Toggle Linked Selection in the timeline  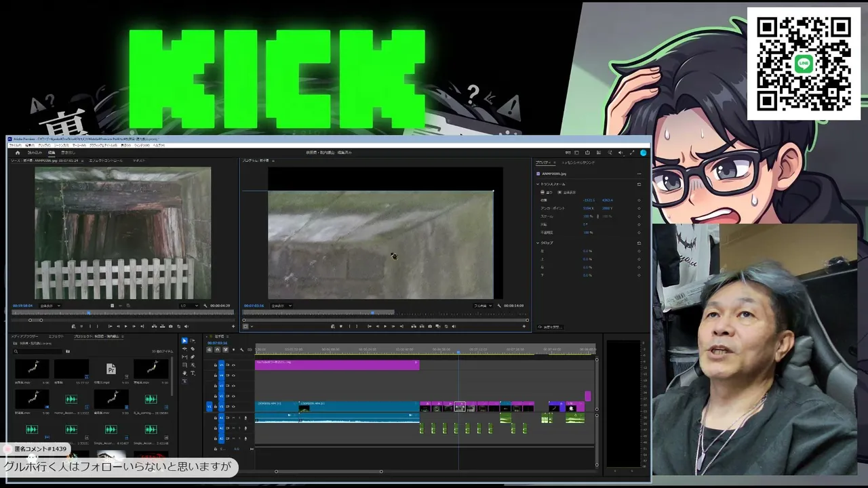point(225,350)
